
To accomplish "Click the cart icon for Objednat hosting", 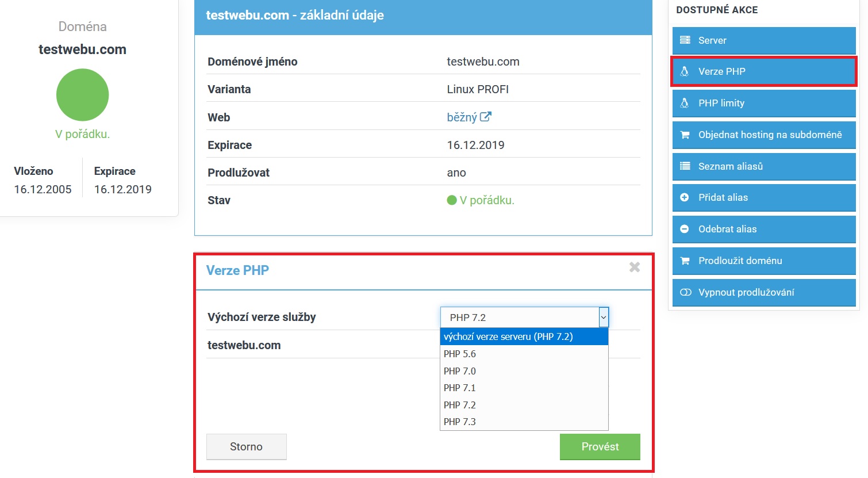I will click(x=685, y=135).
